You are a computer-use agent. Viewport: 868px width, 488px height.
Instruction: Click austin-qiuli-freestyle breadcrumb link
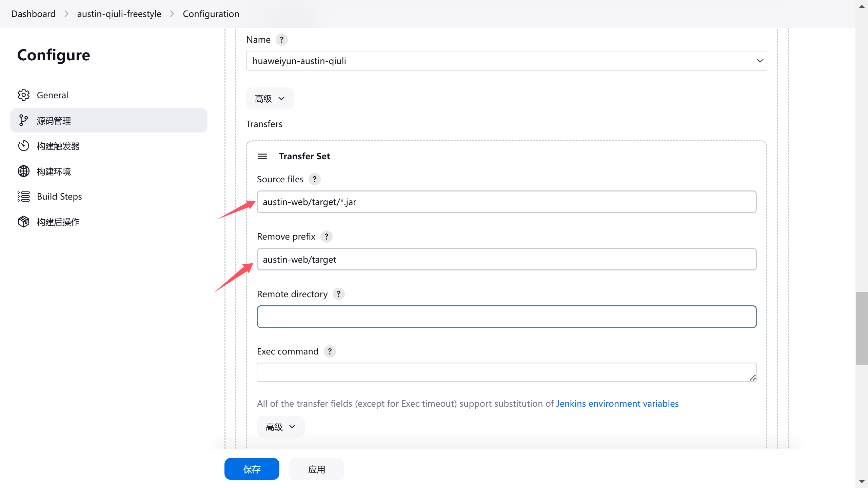pos(119,14)
